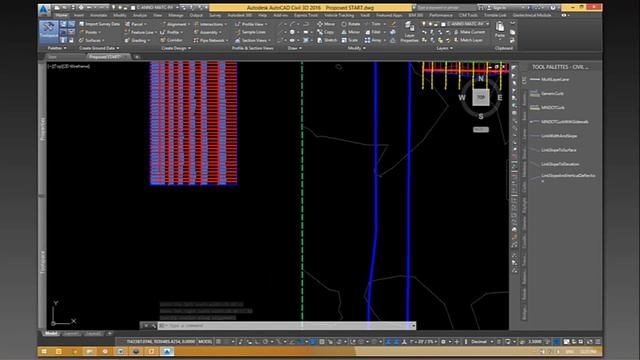Expand the Create Ground Data panel

(x=99, y=48)
